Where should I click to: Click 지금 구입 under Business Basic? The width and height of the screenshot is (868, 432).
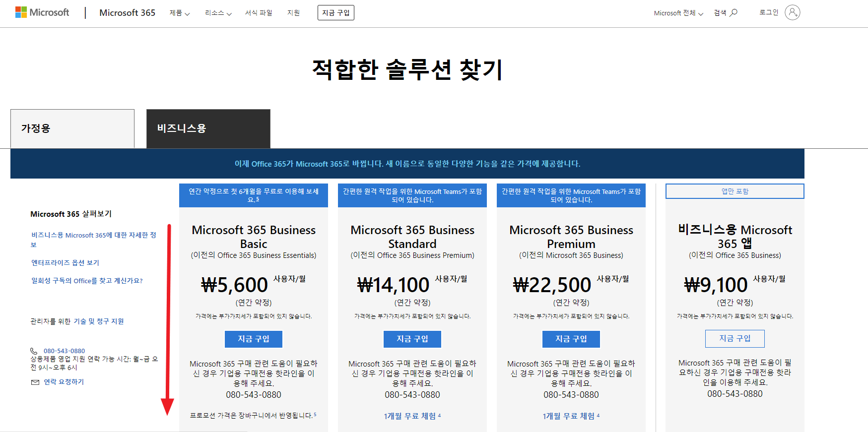click(x=254, y=339)
